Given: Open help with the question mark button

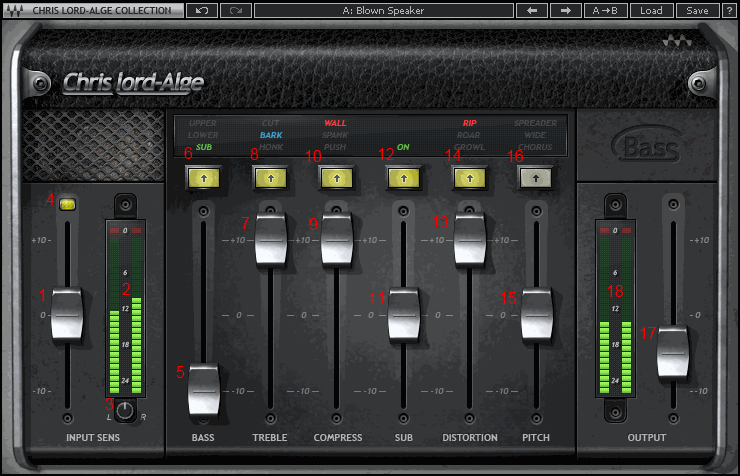Looking at the screenshot, I should coord(728,10).
